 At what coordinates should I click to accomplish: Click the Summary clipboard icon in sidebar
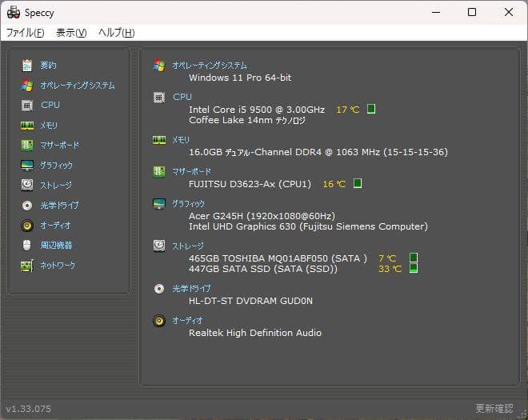[27, 66]
